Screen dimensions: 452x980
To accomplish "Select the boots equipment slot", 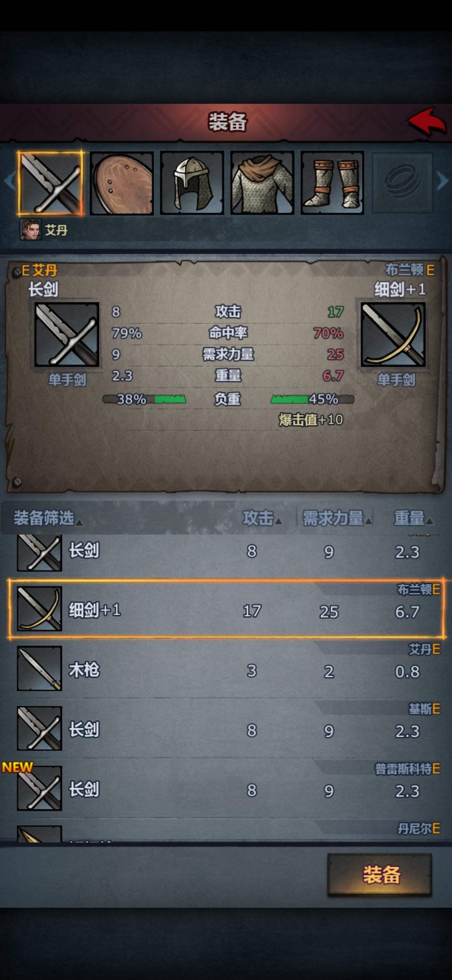I will (x=332, y=183).
